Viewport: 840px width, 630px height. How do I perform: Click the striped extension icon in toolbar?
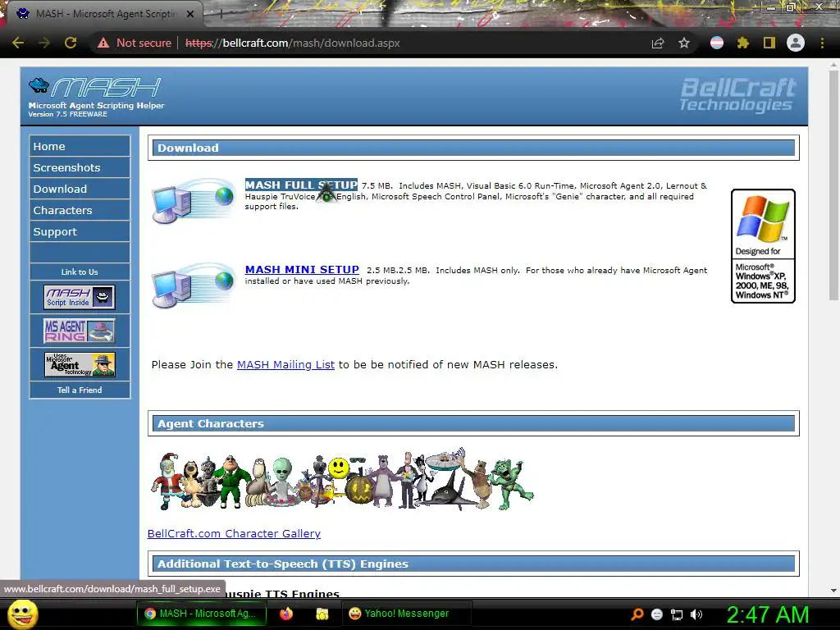(717, 43)
